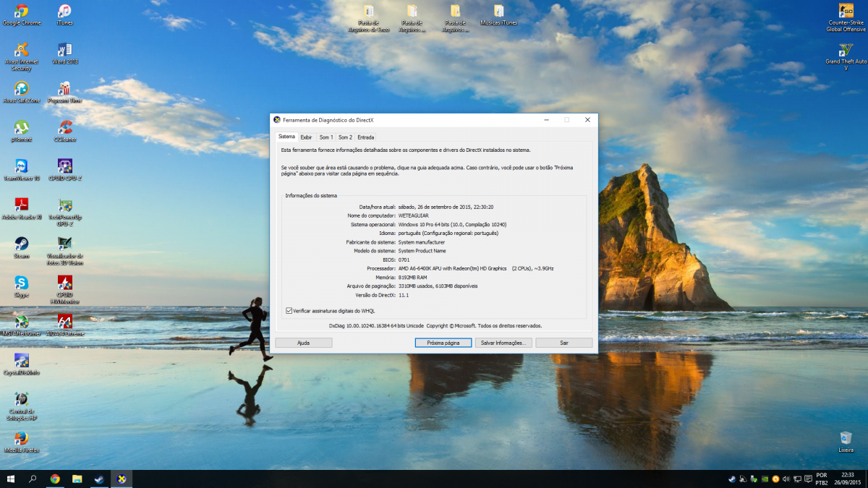Open TeamViewer 10 desktop shortcut
Viewport: 868px width, 488px height.
pos(22,171)
